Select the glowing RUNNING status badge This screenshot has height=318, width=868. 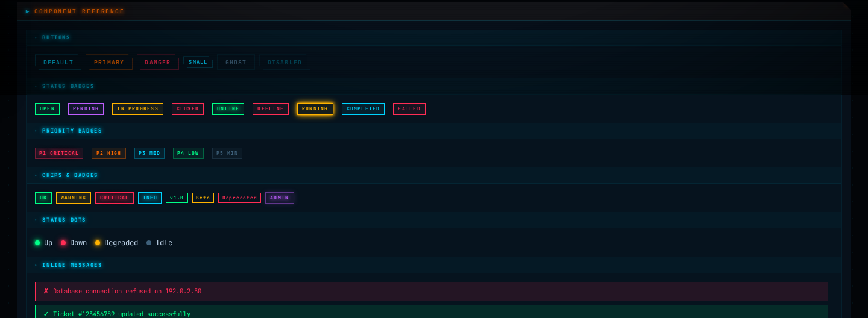[315, 109]
